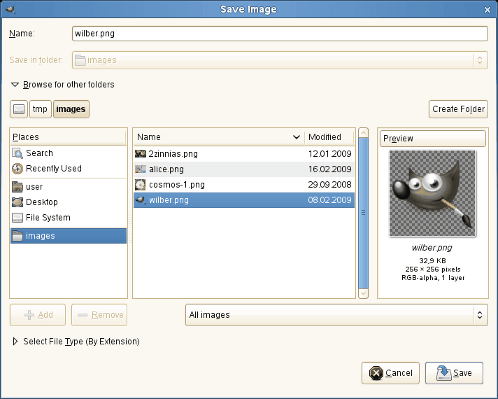Screen dimensions: 498x399
Task: Click the file list scrollbar up arrow
Action: tap(363, 133)
